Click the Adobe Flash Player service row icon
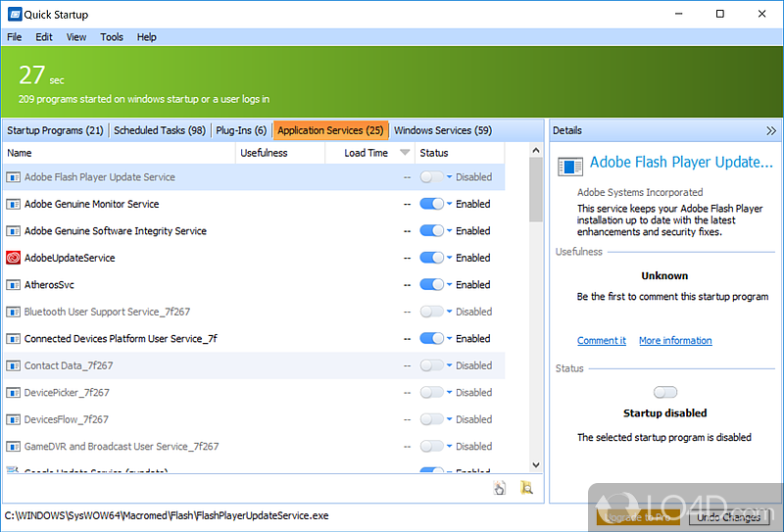This screenshot has height=532, width=784. click(14, 177)
